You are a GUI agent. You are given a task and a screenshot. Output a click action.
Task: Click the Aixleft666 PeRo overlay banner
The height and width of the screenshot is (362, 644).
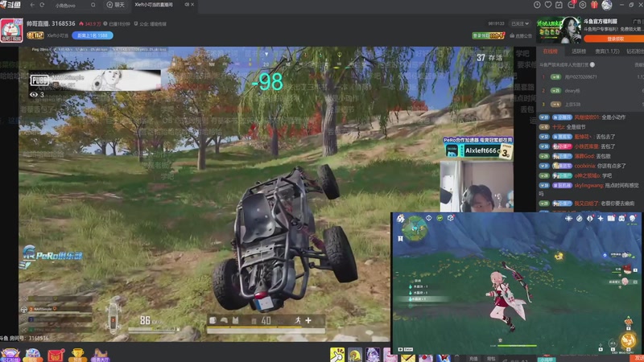[x=478, y=148]
